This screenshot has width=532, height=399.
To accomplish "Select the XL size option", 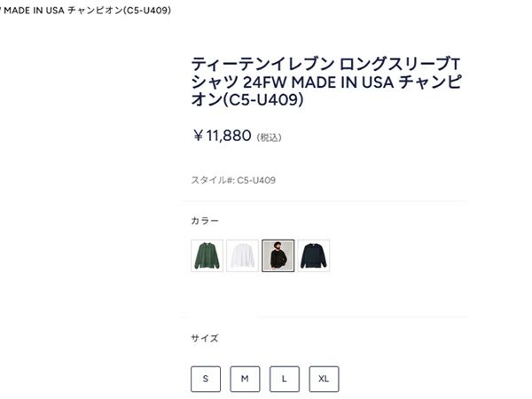I will (x=324, y=379).
